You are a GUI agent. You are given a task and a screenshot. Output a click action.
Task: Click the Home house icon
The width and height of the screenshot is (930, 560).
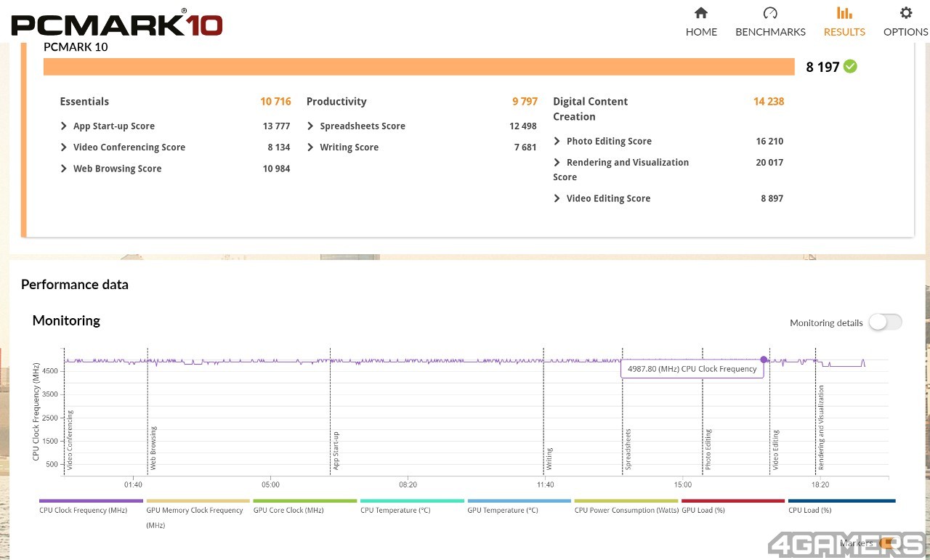[x=701, y=13]
